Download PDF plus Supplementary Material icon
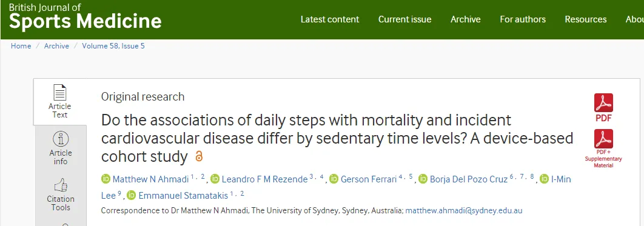This screenshot has width=644, height=226. tap(603, 139)
